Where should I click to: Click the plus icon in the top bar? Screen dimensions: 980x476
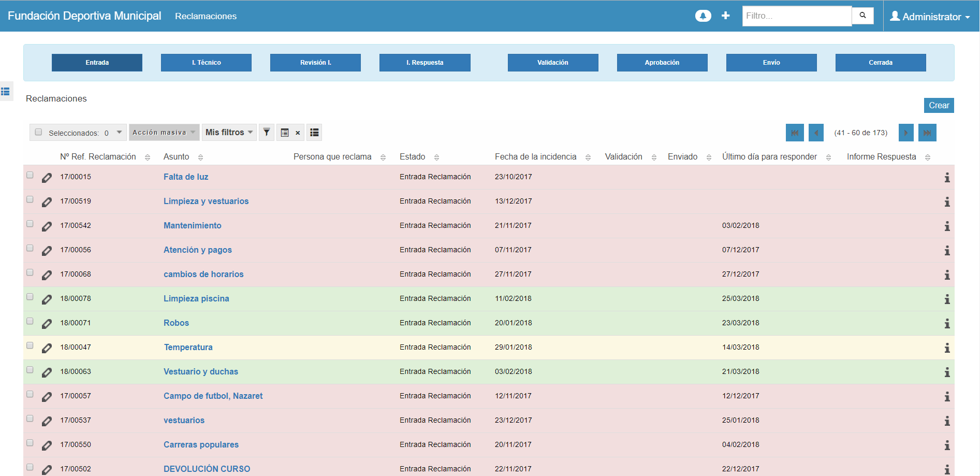pos(726,16)
